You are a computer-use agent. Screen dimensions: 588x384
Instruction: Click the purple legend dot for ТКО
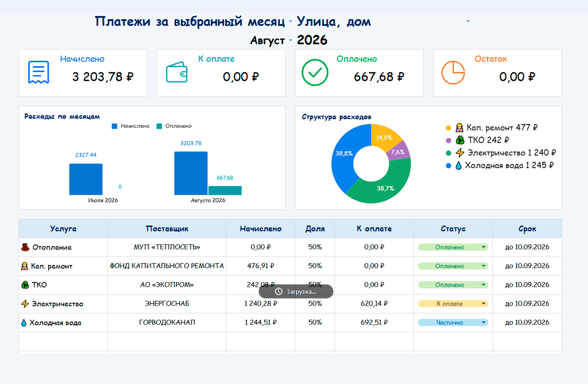point(448,141)
